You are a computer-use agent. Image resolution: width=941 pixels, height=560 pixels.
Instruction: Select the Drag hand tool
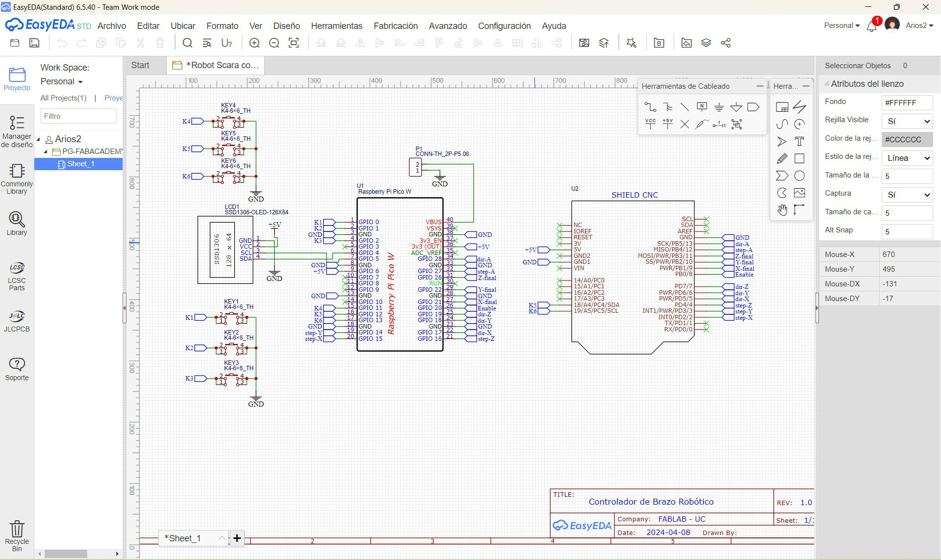(782, 210)
